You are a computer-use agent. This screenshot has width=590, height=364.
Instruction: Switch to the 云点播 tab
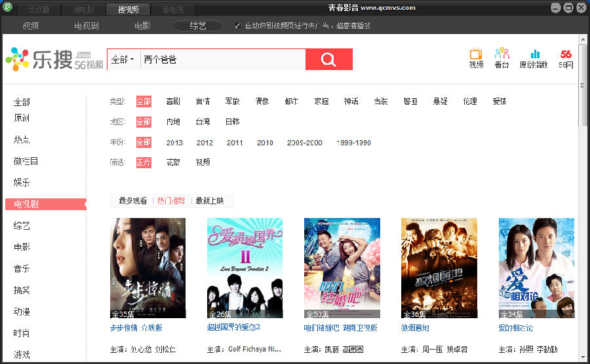[x=39, y=9]
